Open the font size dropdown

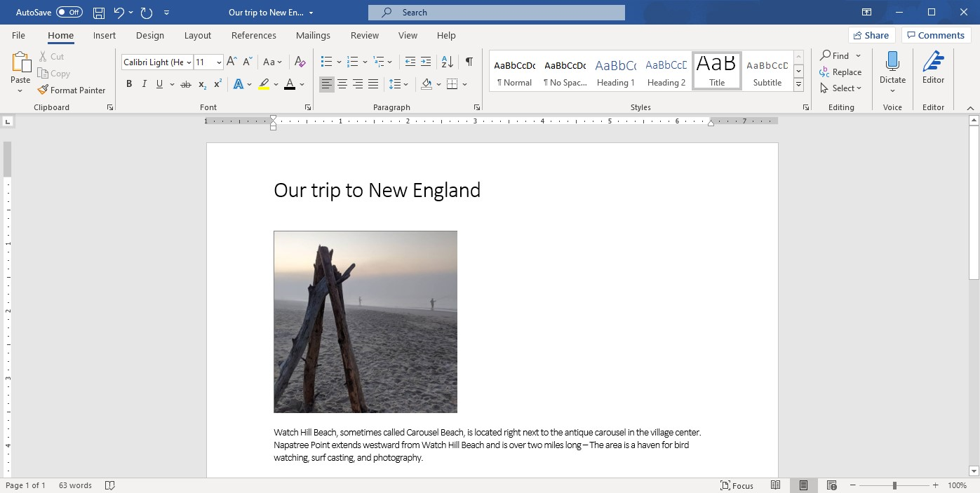tap(219, 62)
